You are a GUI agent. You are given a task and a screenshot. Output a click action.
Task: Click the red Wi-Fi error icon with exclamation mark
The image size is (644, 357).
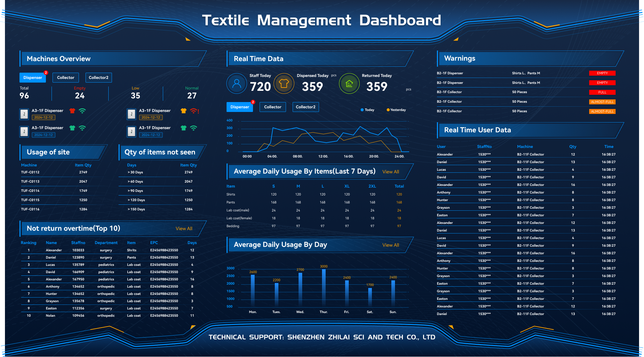[x=194, y=111]
